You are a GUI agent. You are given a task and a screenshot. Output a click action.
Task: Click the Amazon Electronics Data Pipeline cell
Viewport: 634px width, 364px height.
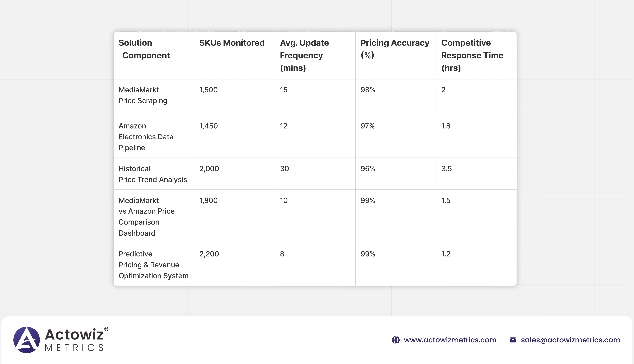pyautogui.click(x=146, y=137)
